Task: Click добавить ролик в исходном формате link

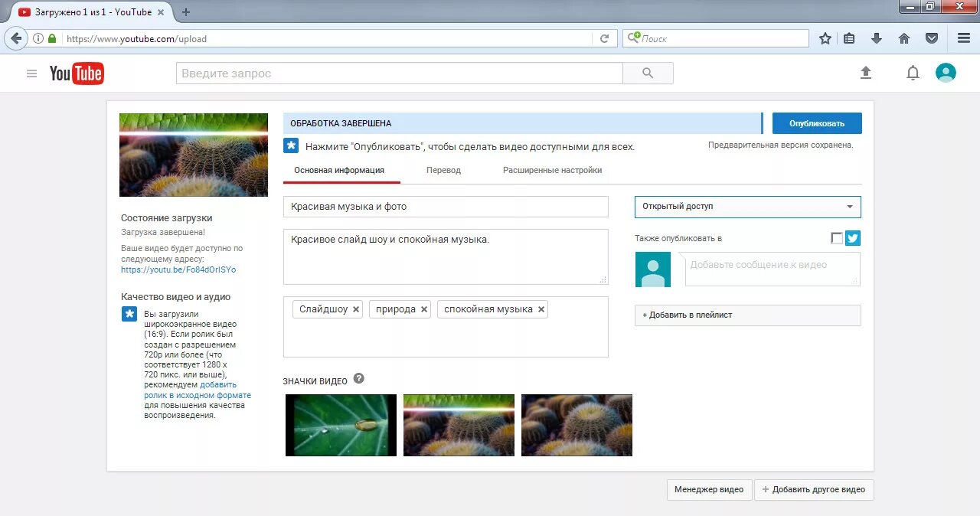Action: (x=198, y=390)
